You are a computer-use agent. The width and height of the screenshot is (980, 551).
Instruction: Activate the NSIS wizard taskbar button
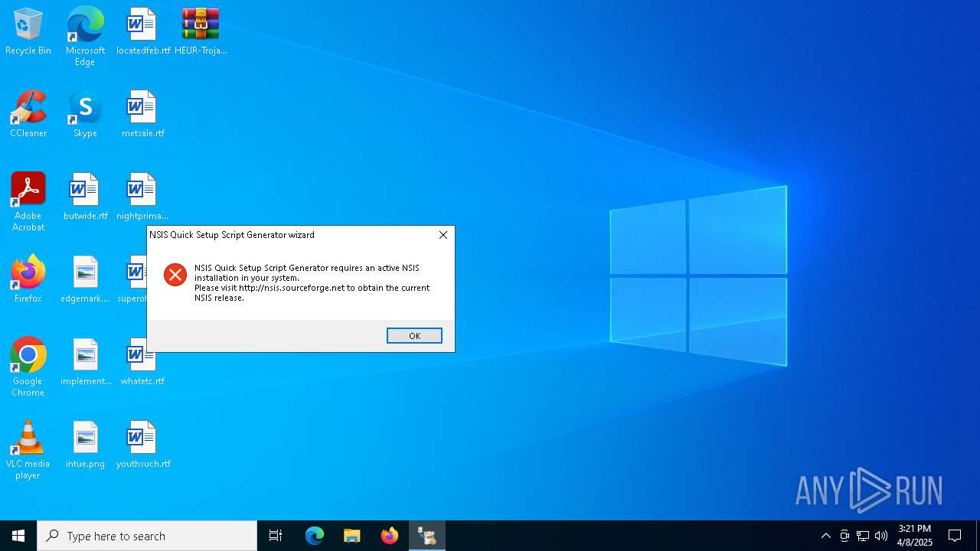(427, 536)
